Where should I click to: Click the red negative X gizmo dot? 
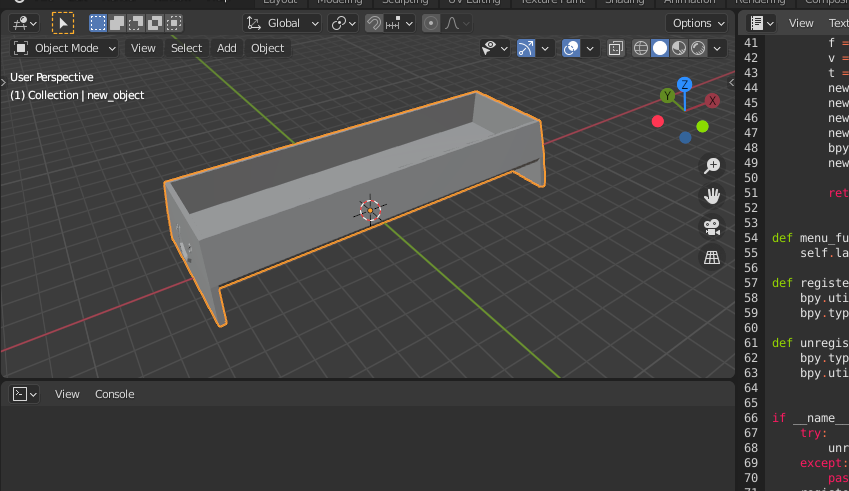click(x=658, y=121)
